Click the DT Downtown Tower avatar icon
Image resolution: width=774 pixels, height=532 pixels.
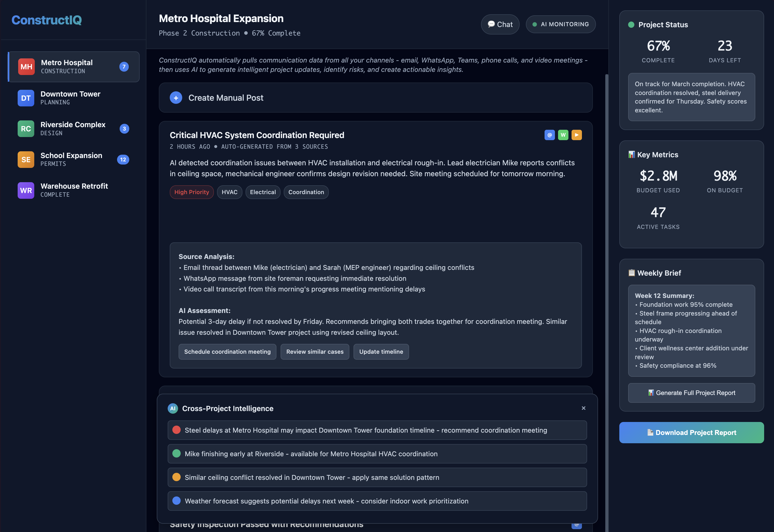coord(26,98)
